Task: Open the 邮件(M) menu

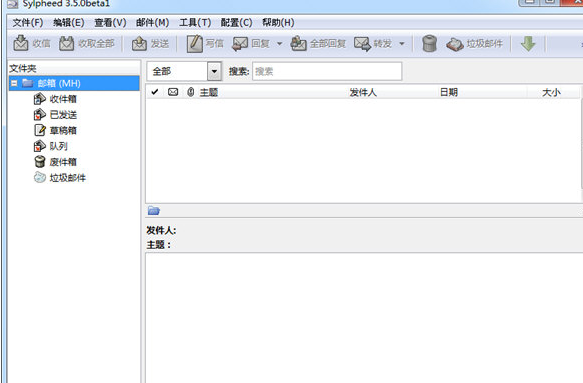Action: pos(152,23)
